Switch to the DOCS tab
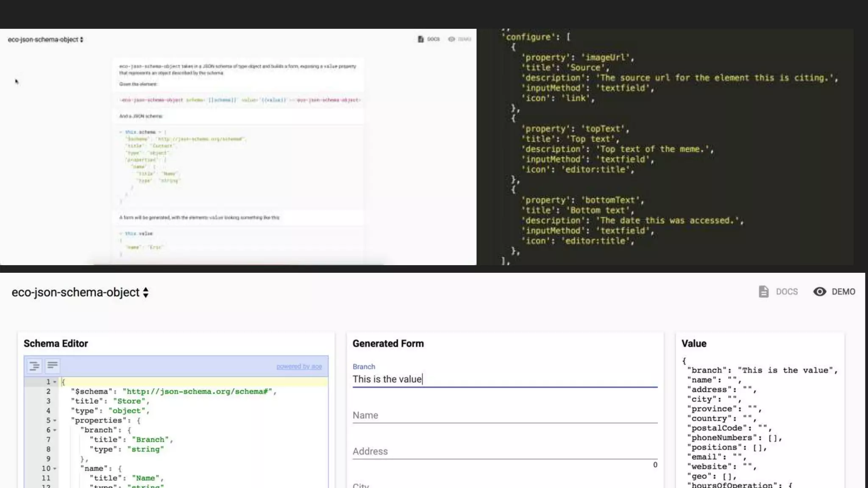 787,291
